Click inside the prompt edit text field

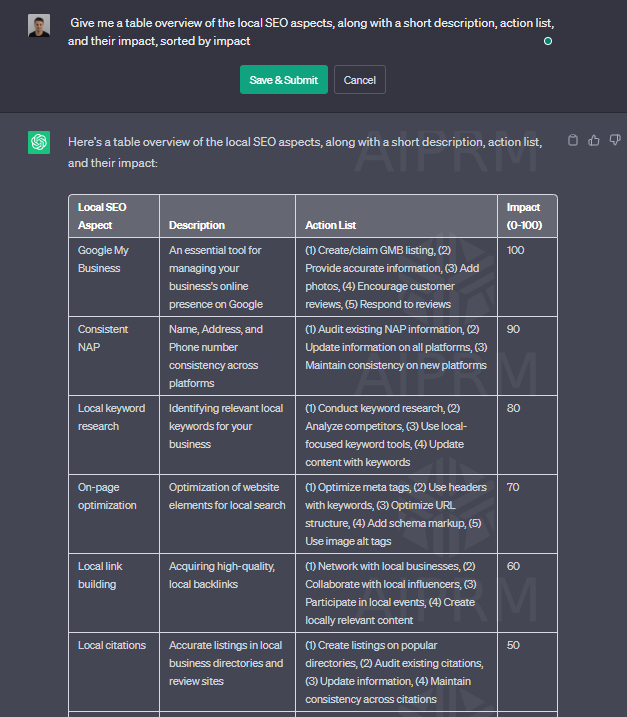[x=300, y=32]
